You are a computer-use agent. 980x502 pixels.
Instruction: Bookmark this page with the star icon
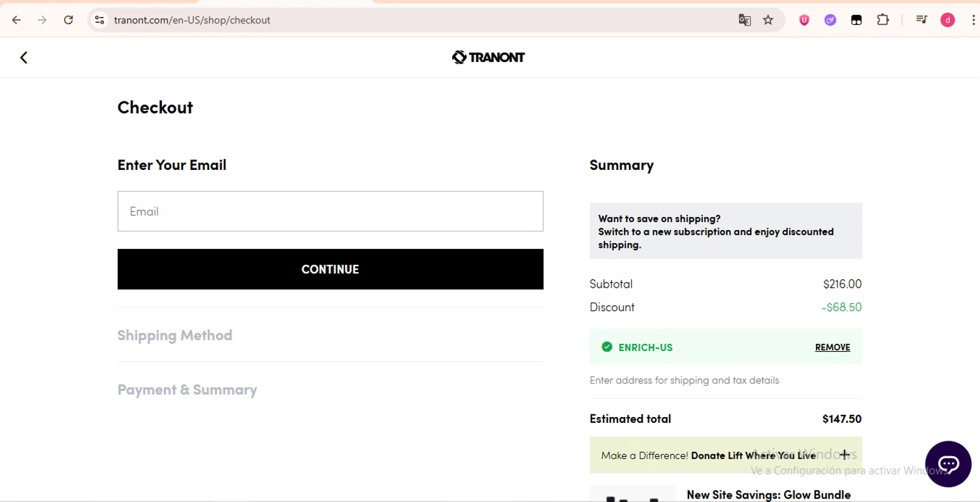pos(768,20)
